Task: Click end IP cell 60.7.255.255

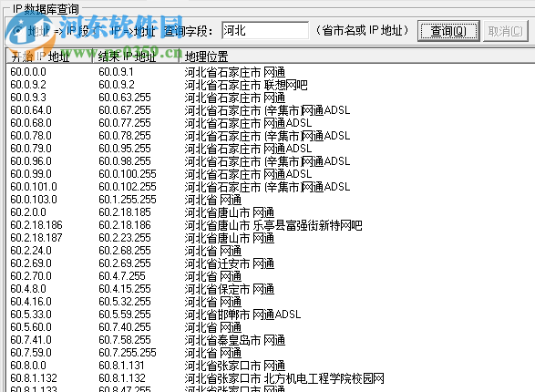Action: click(128, 353)
